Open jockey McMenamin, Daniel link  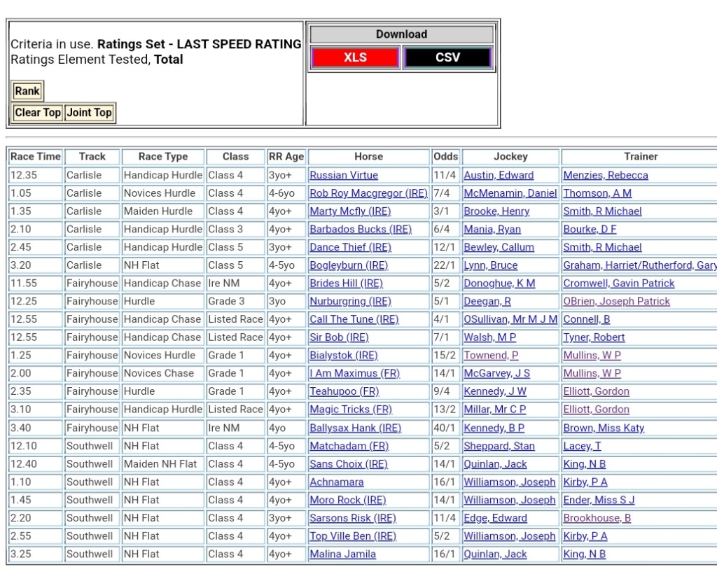point(510,193)
